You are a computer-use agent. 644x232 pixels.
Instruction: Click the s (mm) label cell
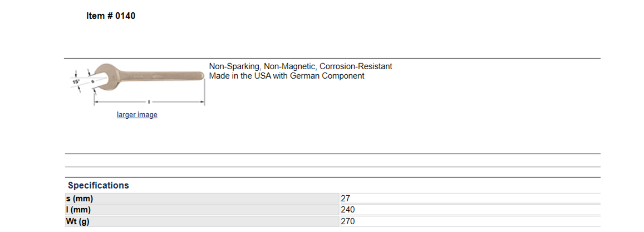(x=202, y=199)
